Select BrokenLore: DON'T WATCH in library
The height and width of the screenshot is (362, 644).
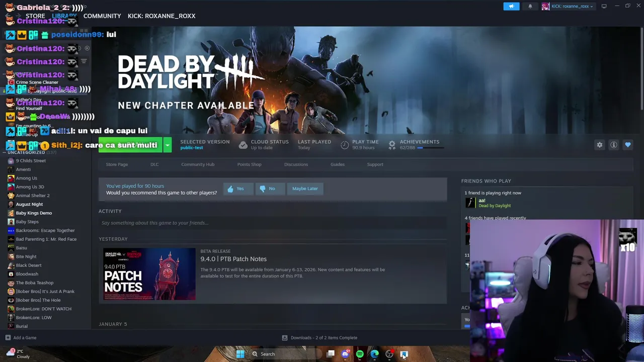[x=44, y=309]
